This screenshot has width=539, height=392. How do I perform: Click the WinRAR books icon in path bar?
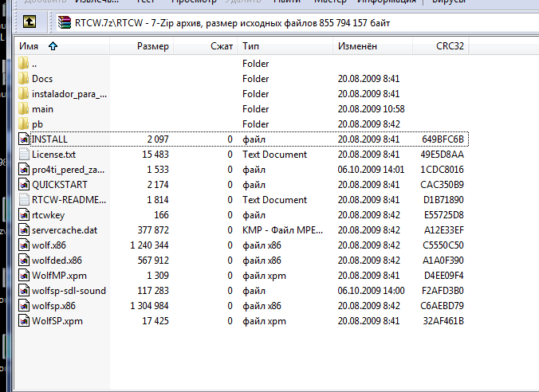click(x=65, y=22)
